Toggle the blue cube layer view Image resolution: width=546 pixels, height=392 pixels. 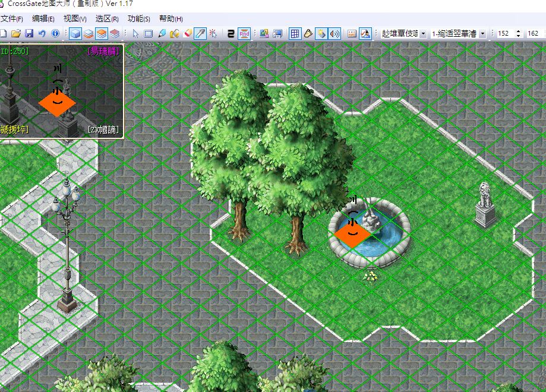[75, 34]
